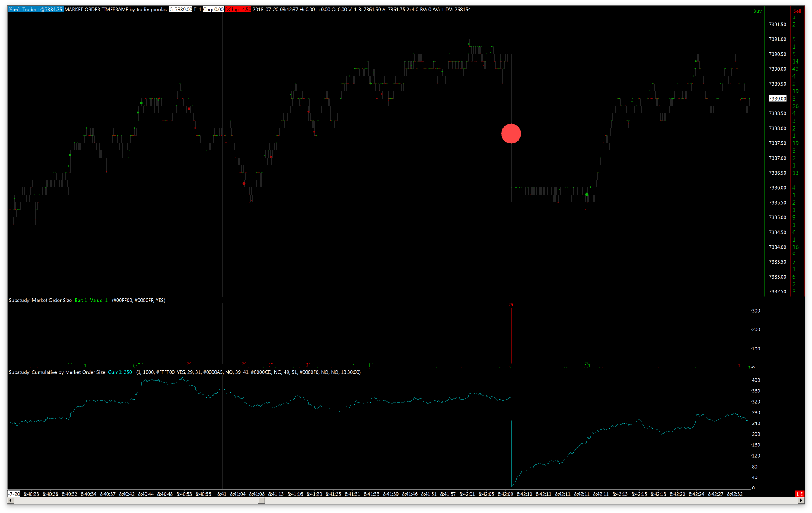Click the 8:41:04 time axis label
This screenshot has height=513, width=812.
click(x=238, y=494)
